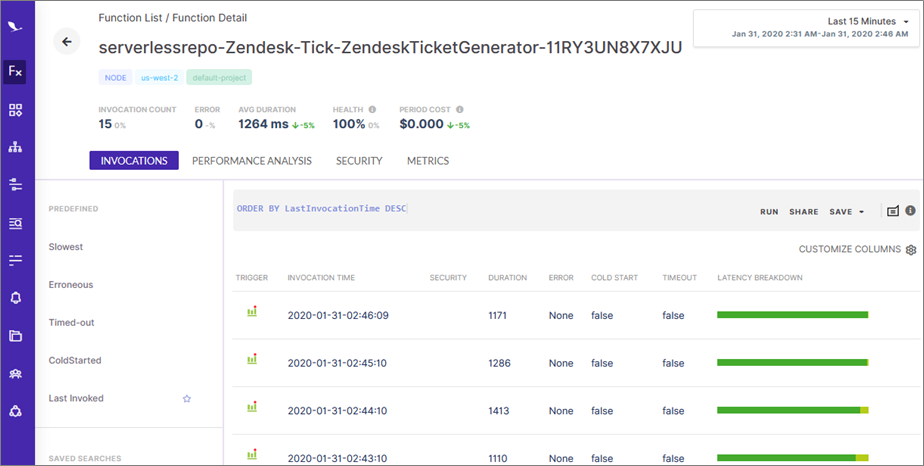The height and width of the screenshot is (466, 924).
Task: Click duration value 1286
Action: click(499, 363)
